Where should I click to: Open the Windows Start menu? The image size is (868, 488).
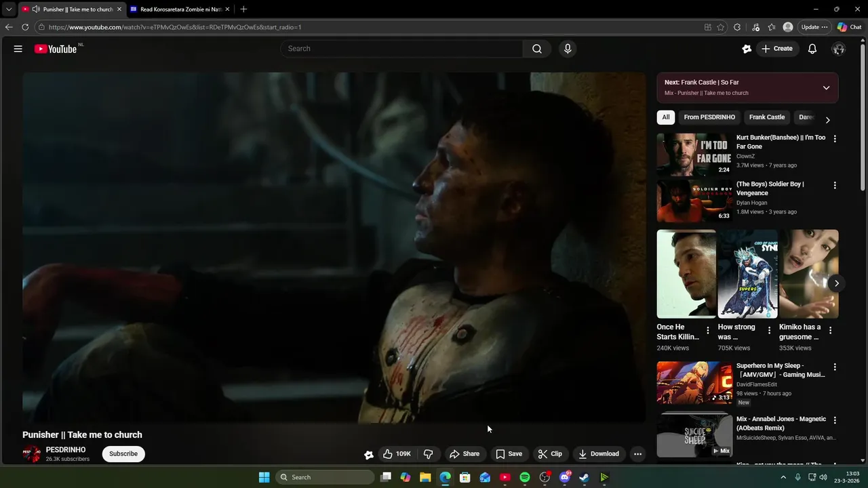[x=264, y=477]
